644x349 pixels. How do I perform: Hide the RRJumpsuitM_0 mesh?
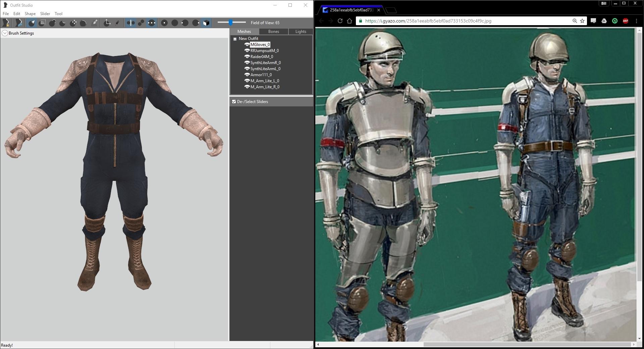coord(247,51)
